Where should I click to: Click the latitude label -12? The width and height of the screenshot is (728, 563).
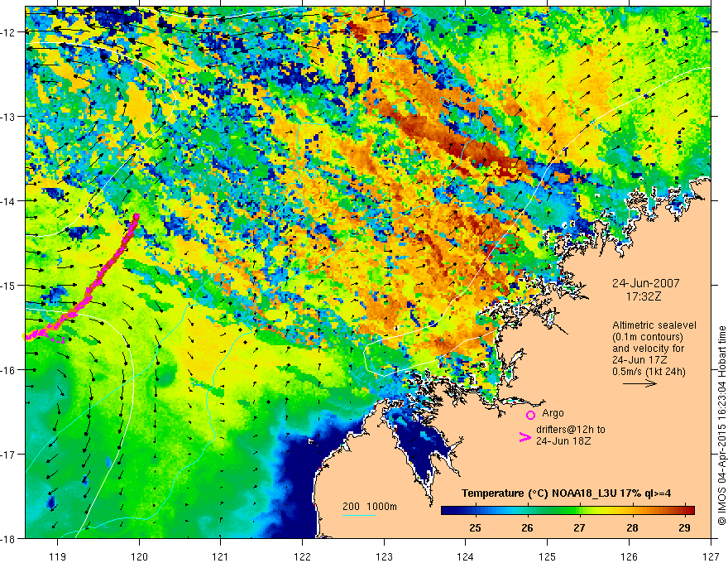tap(8, 32)
